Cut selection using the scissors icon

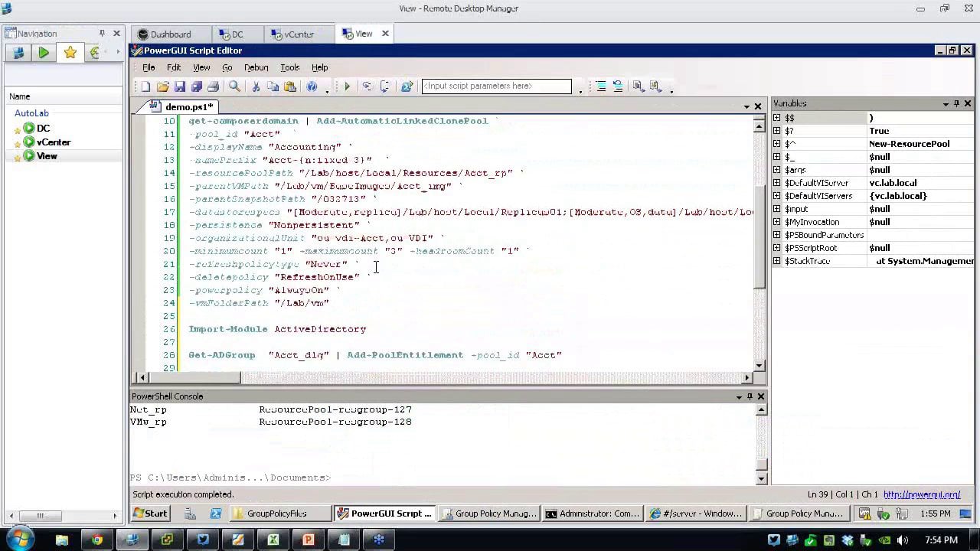pyautogui.click(x=256, y=86)
